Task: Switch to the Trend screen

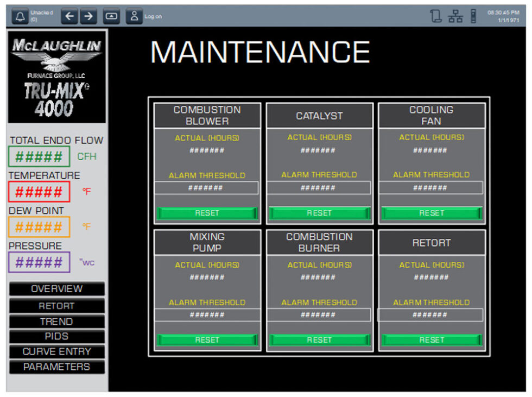Action: (57, 322)
